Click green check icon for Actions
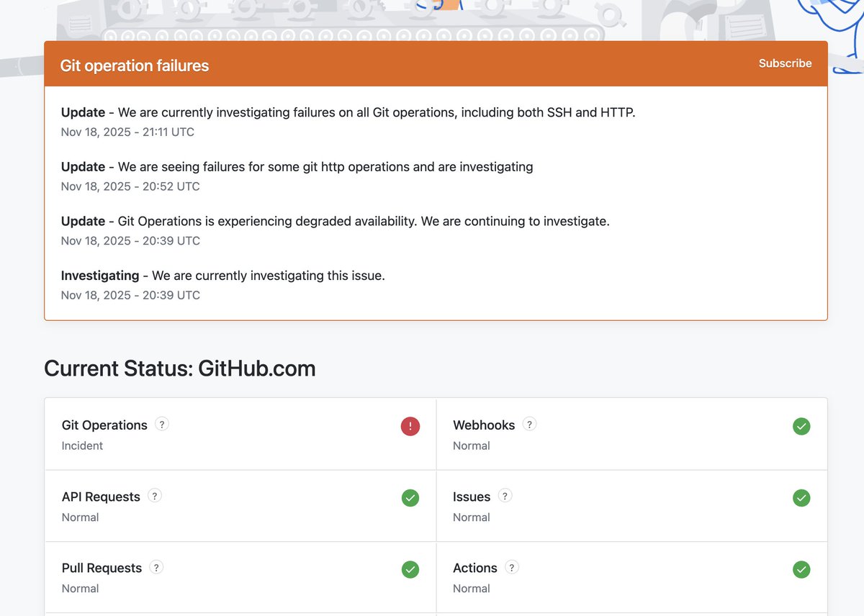Viewport: 864px width, 616px height. click(801, 569)
